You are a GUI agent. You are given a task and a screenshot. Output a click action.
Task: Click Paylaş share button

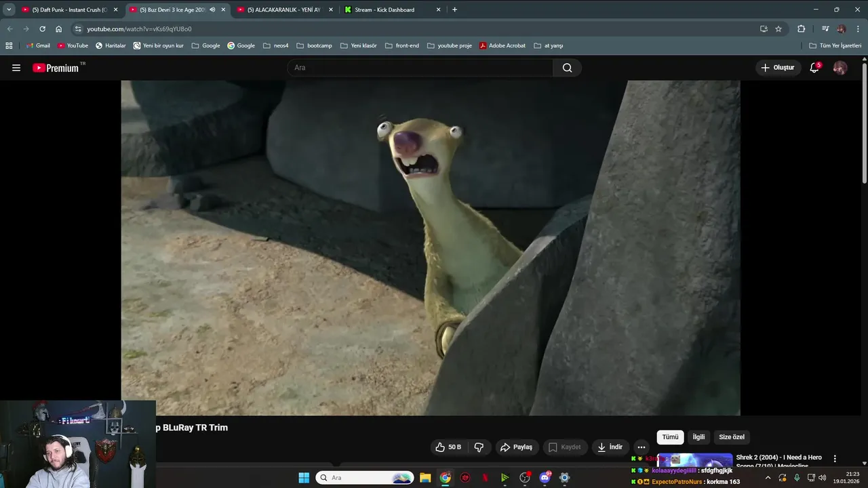click(516, 447)
